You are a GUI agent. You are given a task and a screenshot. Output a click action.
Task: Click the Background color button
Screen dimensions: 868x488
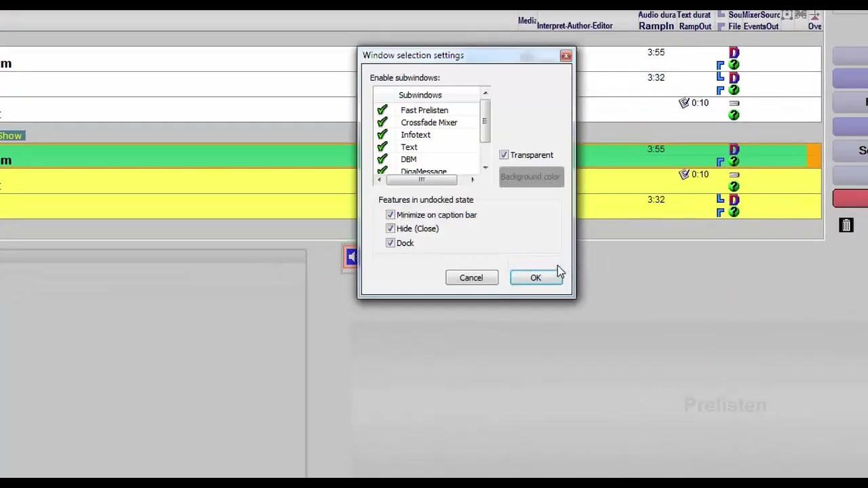coord(531,177)
